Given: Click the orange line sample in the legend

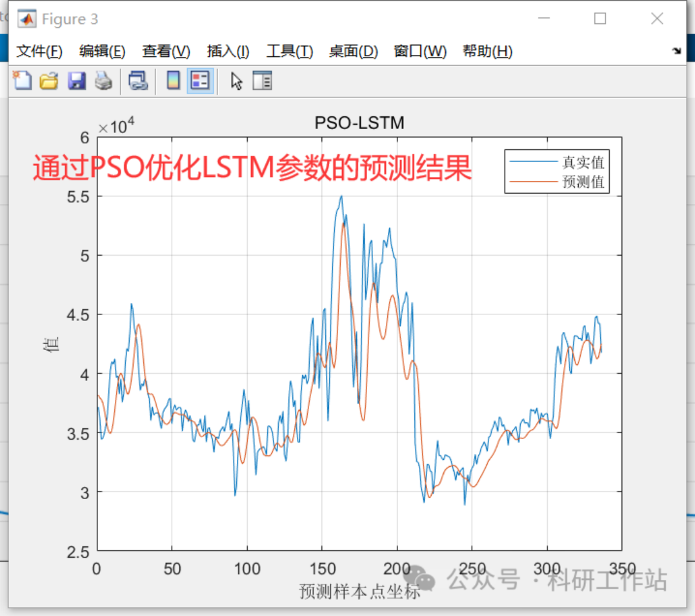Looking at the screenshot, I should (533, 181).
